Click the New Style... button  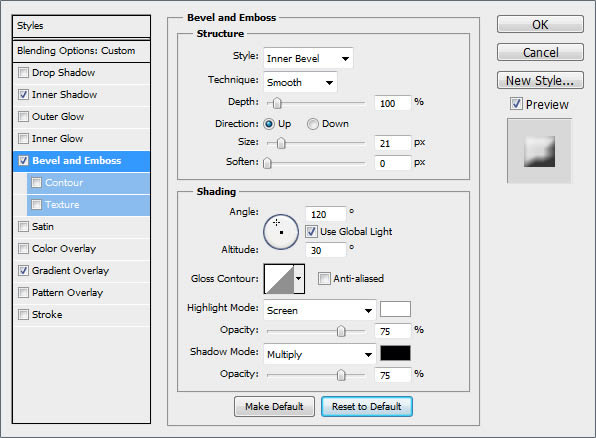(x=540, y=80)
